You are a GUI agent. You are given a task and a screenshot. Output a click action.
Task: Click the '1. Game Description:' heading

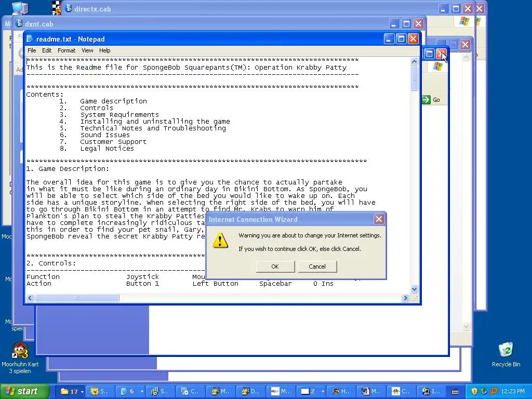(68, 169)
